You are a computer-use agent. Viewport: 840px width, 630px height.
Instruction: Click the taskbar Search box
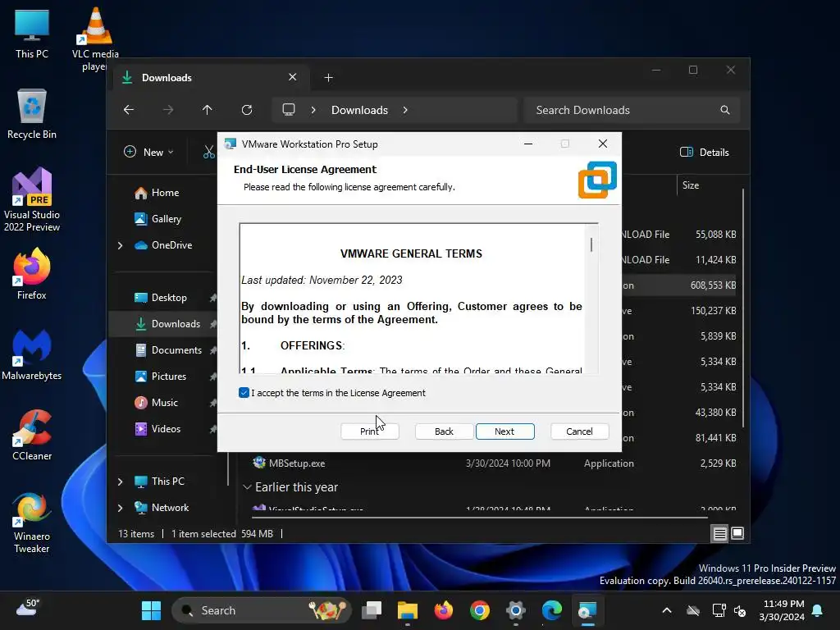point(261,610)
